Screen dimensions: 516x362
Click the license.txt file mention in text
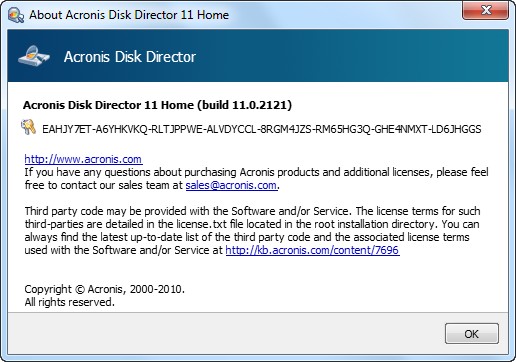pos(198,224)
